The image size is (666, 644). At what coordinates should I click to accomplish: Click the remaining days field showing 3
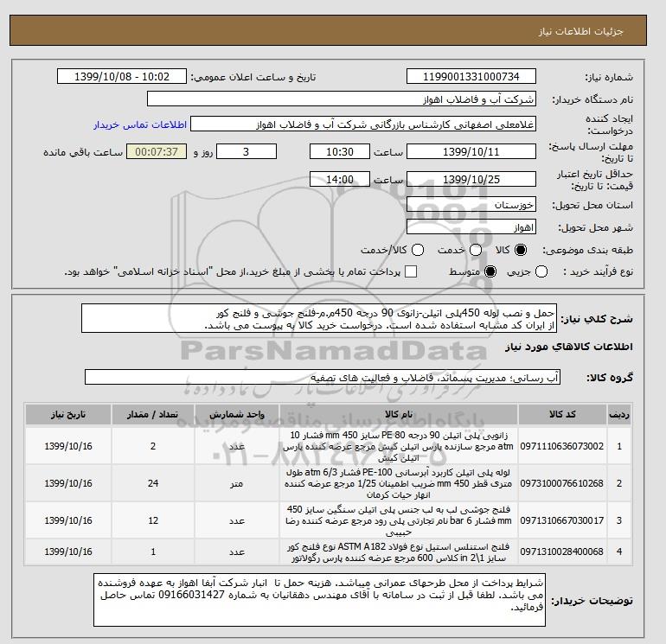(247, 151)
